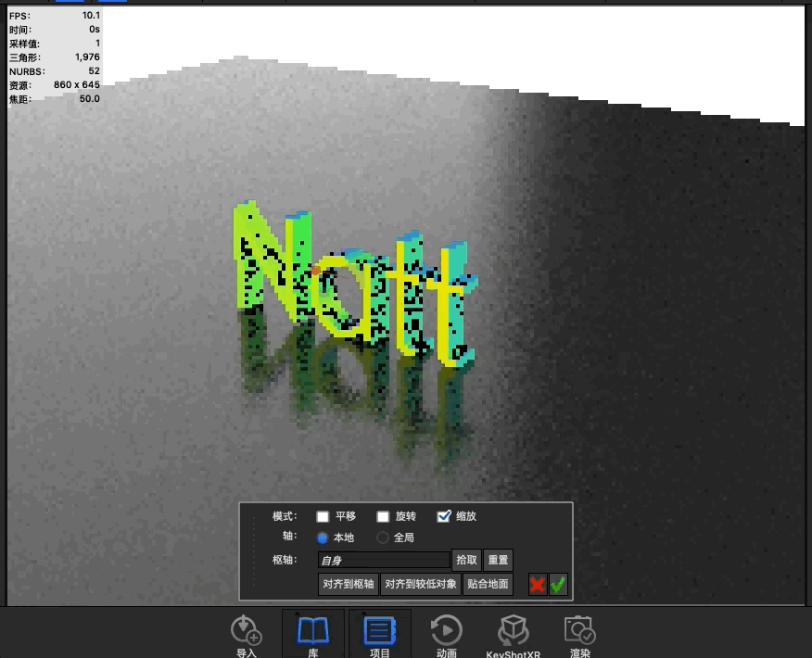Screen dimensions: 812x658
Task: Click the 拾取 pick button
Action: [466, 561]
